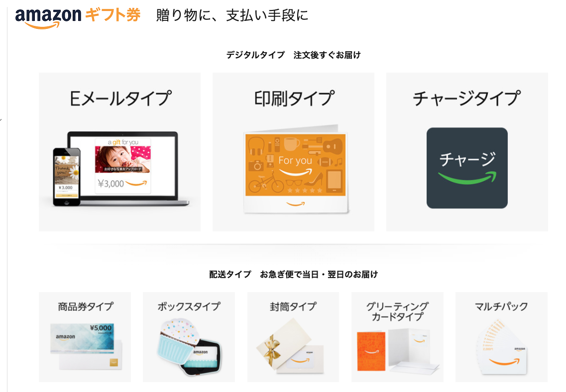Select the 印刷タイプ gift card tile

[293, 152]
